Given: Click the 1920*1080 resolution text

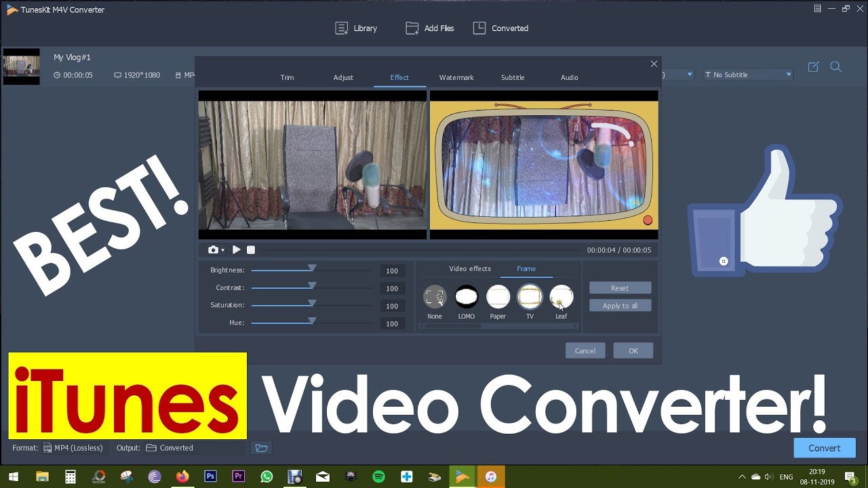Looking at the screenshot, I should tap(142, 75).
